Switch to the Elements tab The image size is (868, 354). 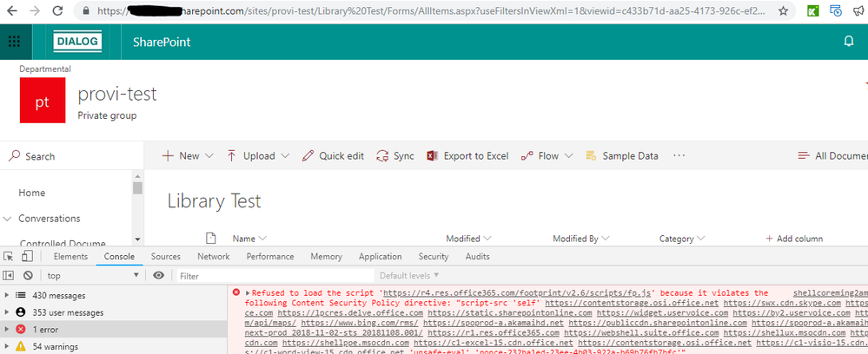point(70,256)
